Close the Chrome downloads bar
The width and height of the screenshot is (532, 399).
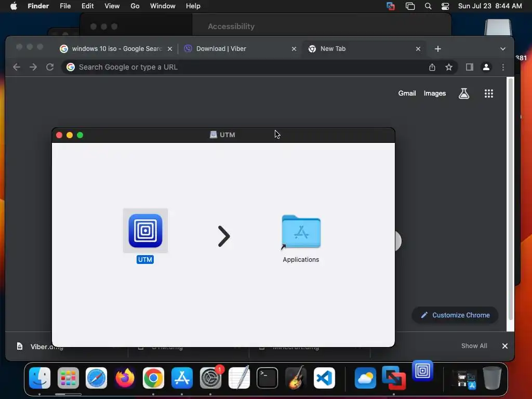tap(505, 346)
